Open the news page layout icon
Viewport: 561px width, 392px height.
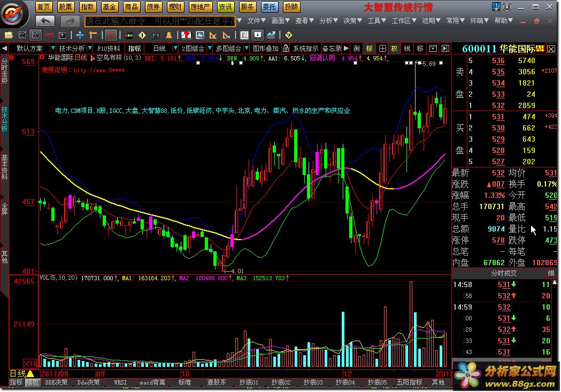tap(244, 35)
